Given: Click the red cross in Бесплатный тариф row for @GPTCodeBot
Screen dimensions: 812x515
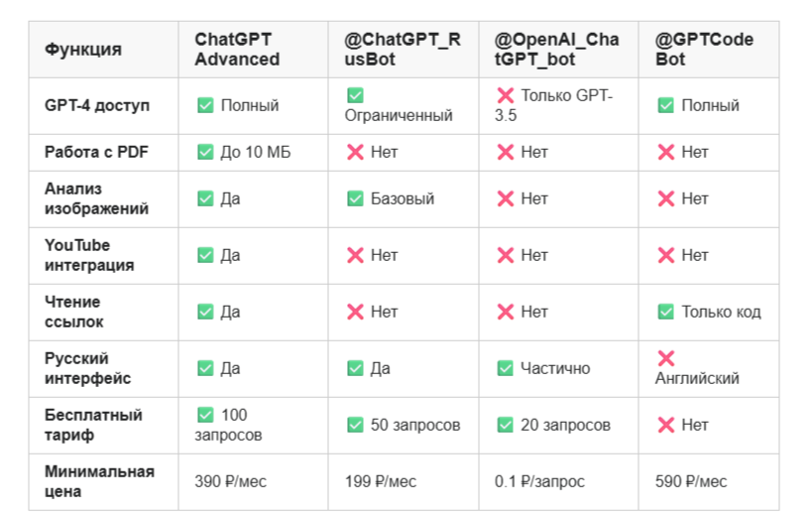Looking at the screenshot, I should click(x=666, y=425).
